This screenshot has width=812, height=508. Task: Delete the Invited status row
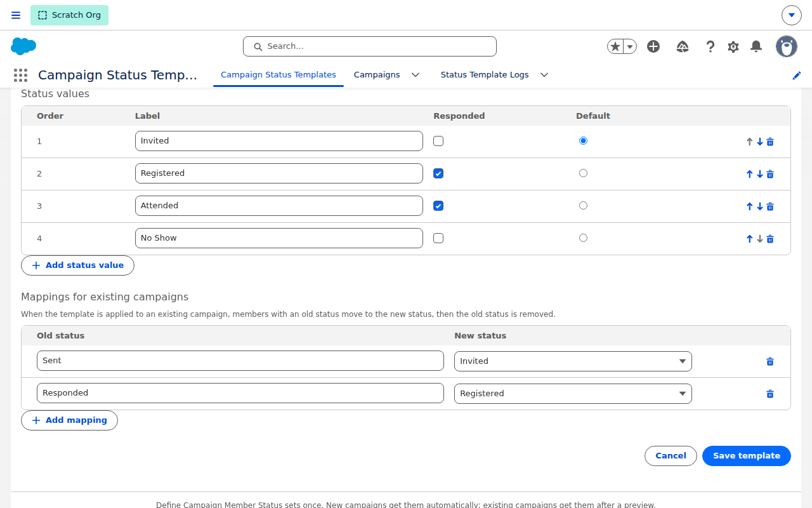[770, 142]
